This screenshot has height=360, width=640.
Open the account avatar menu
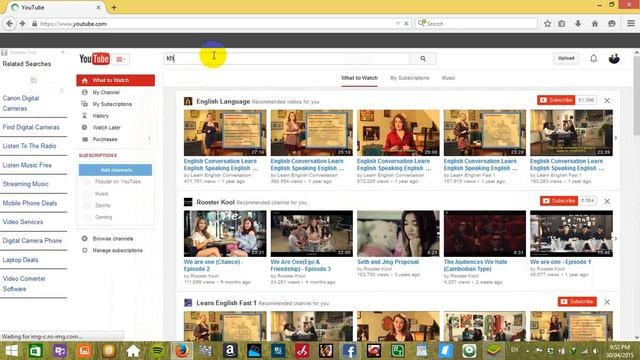click(614, 58)
